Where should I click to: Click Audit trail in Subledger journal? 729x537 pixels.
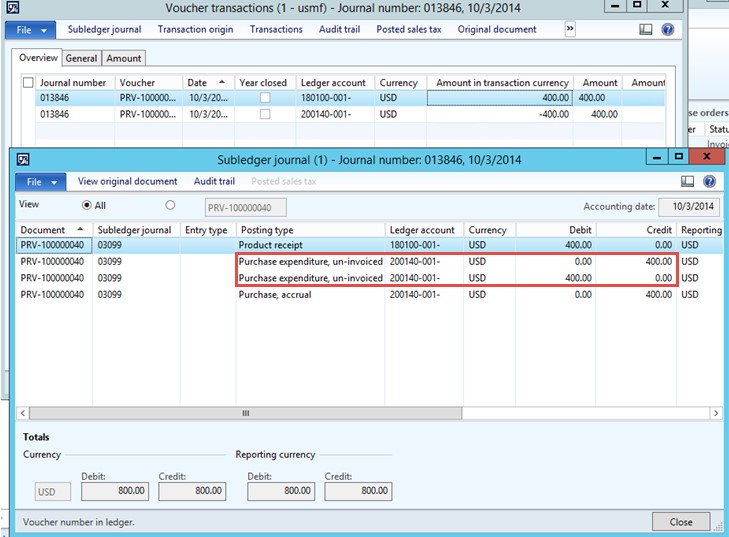pyautogui.click(x=214, y=181)
